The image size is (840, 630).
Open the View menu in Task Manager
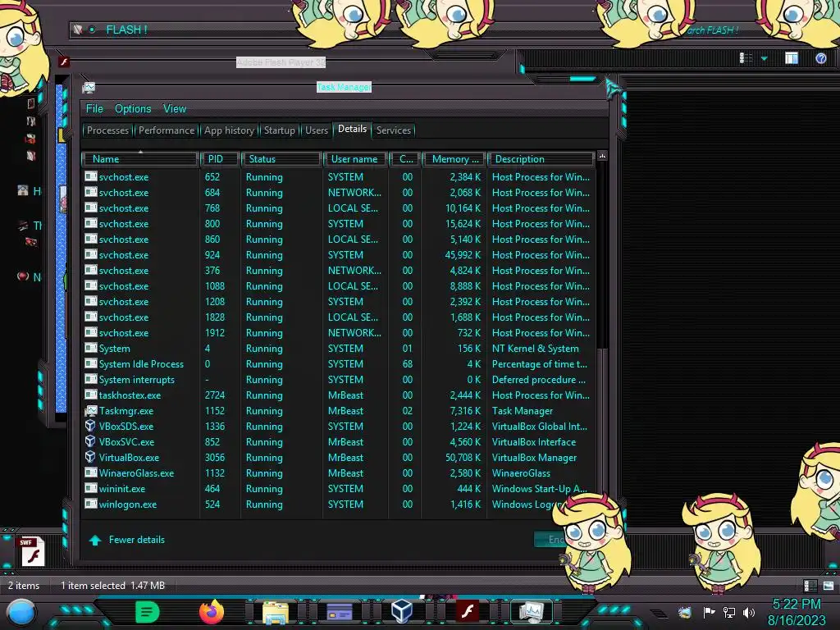[175, 109]
